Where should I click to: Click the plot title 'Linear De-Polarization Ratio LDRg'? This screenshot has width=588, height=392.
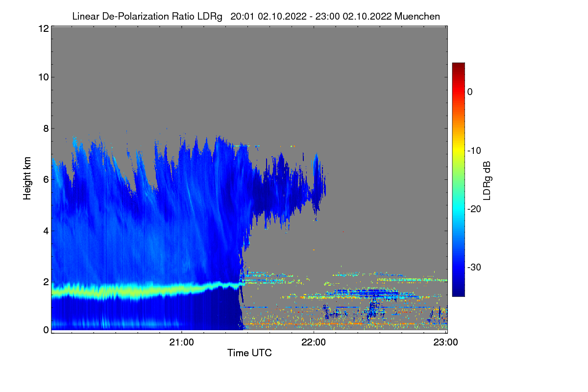pyautogui.click(x=147, y=16)
